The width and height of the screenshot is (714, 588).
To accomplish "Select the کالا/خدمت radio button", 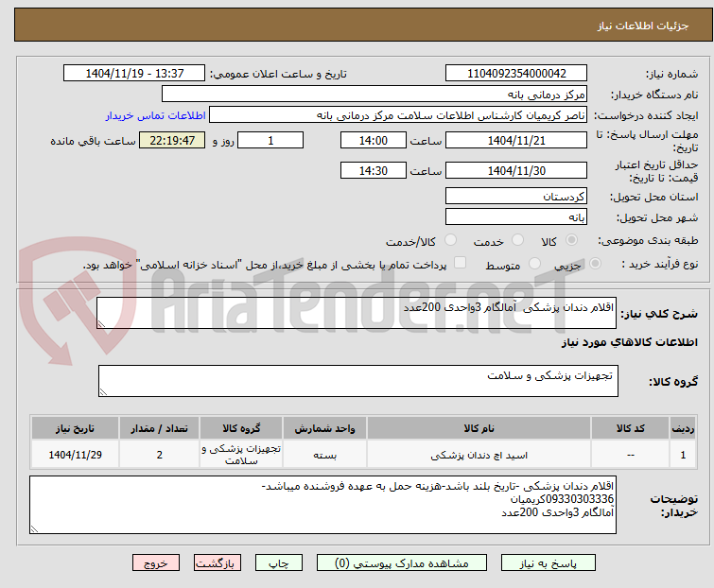I will point(450,240).
